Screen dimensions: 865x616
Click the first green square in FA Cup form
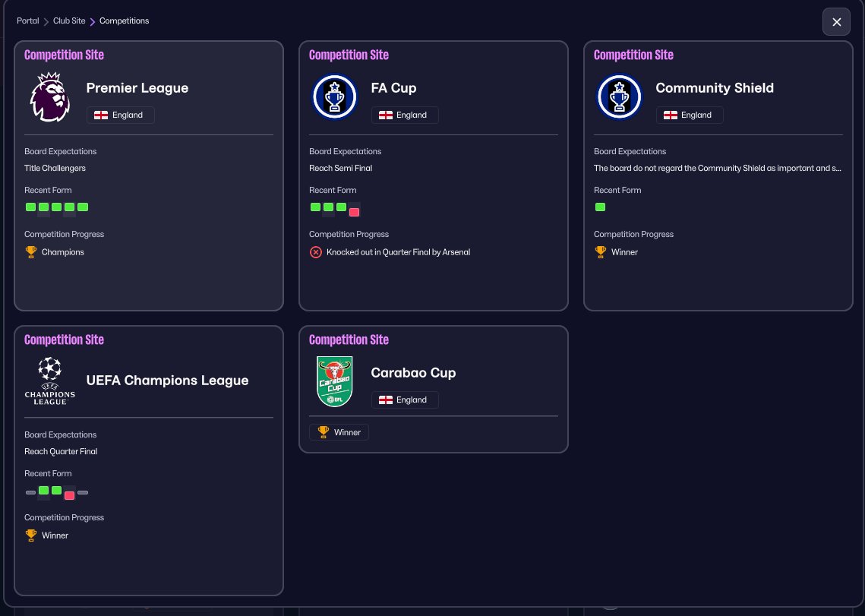pos(316,207)
